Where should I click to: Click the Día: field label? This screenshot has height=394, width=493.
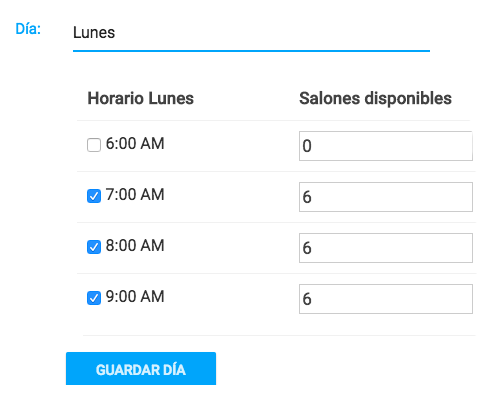pyautogui.click(x=28, y=29)
